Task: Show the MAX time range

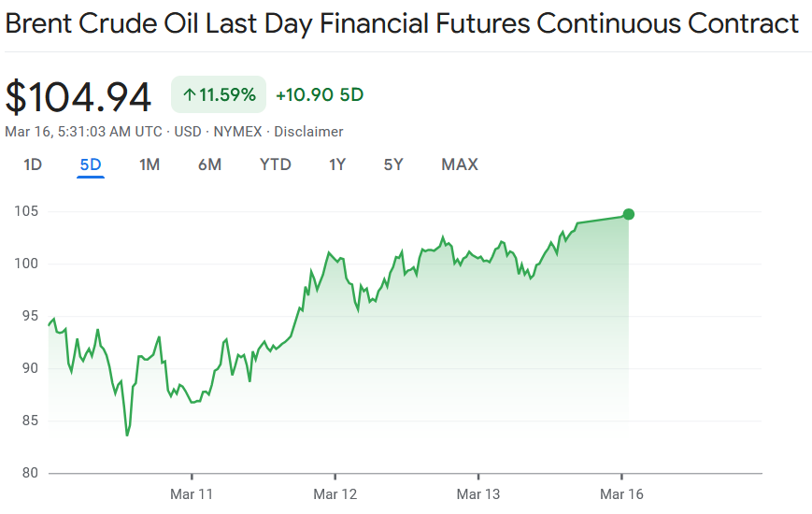Action: [x=460, y=165]
